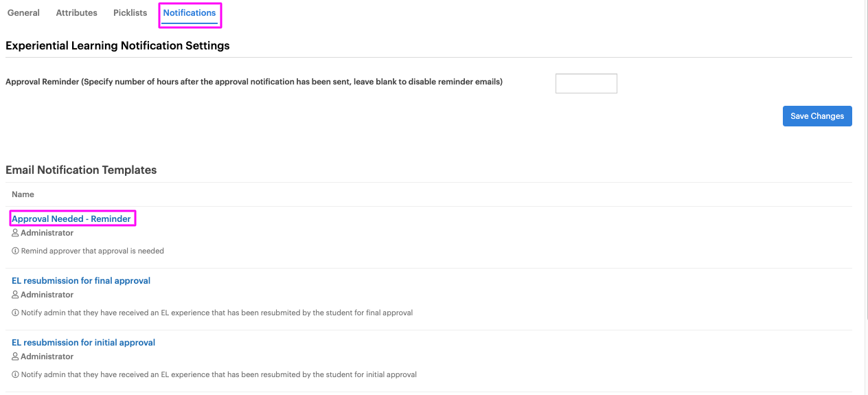The width and height of the screenshot is (868, 395).
Task: Click the person icon under EL resubmission for final approval
Action: point(15,295)
